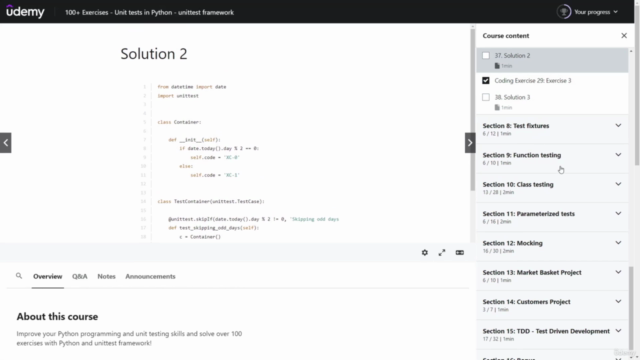Expand Section 15: TDD chevron

[618, 331]
